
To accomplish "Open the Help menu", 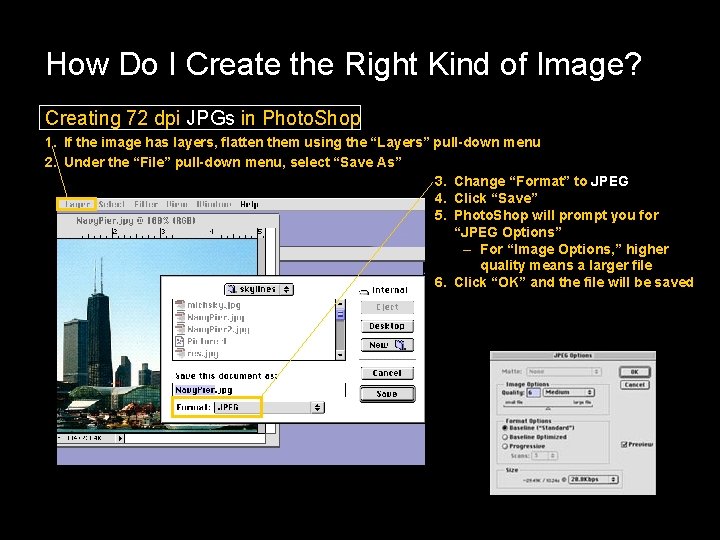I will [249, 204].
